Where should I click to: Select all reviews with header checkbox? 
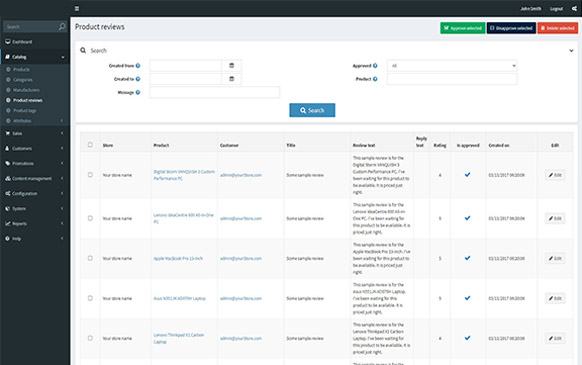click(90, 145)
